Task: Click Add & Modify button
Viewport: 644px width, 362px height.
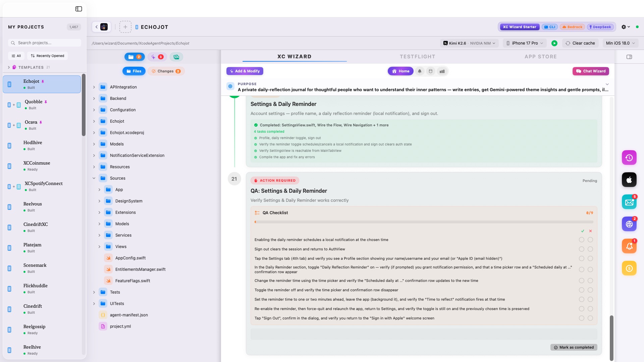Action: [x=245, y=71]
